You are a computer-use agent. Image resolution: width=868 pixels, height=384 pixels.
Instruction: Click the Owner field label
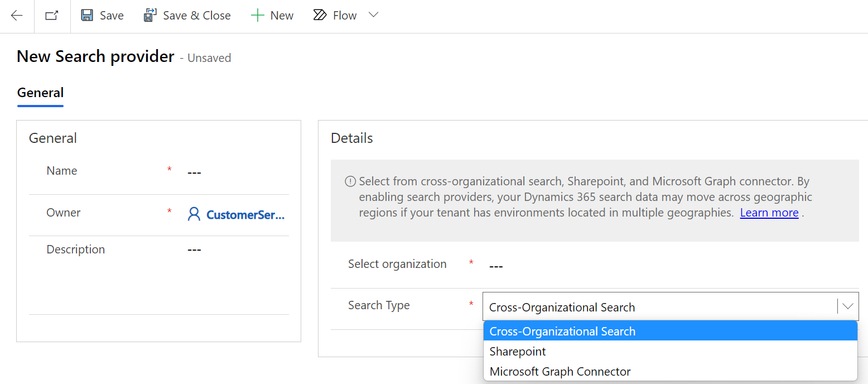pos(64,213)
